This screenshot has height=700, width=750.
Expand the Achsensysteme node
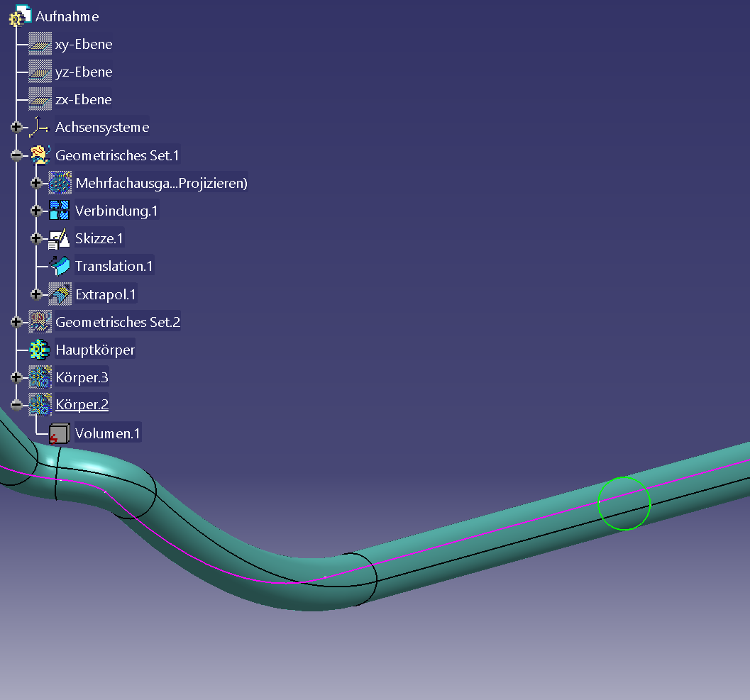point(16,127)
